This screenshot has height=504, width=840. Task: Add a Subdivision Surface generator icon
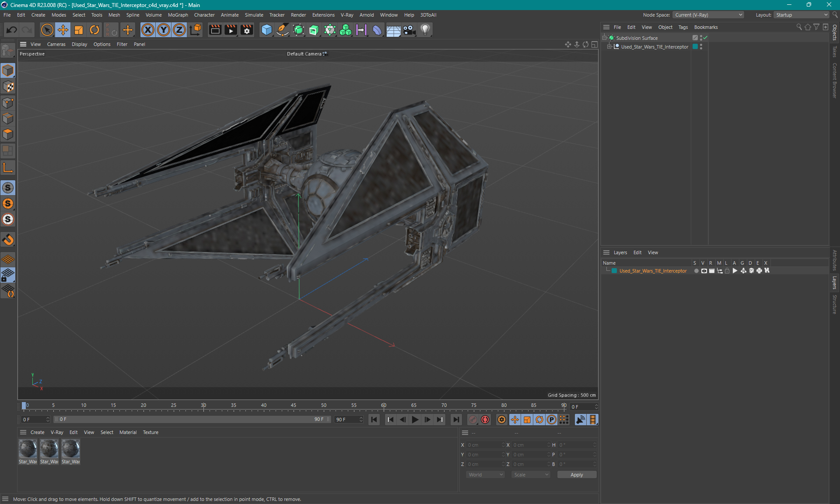pyautogui.click(x=298, y=30)
